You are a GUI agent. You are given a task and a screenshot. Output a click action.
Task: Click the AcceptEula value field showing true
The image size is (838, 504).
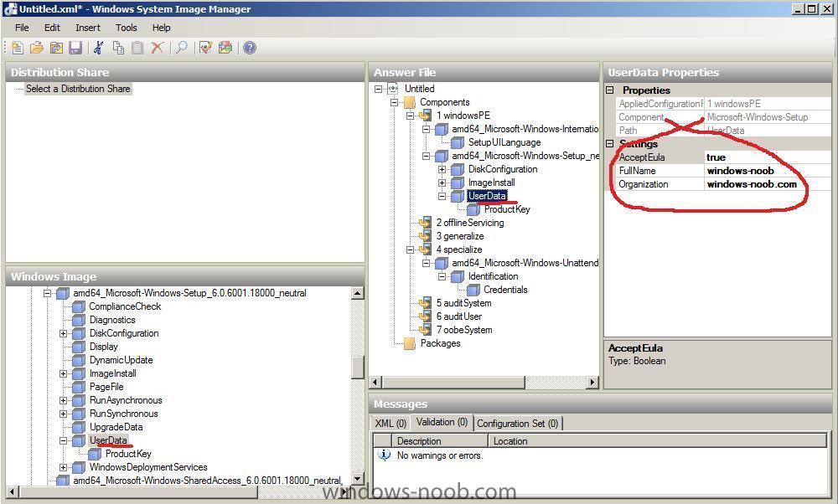(x=768, y=157)
